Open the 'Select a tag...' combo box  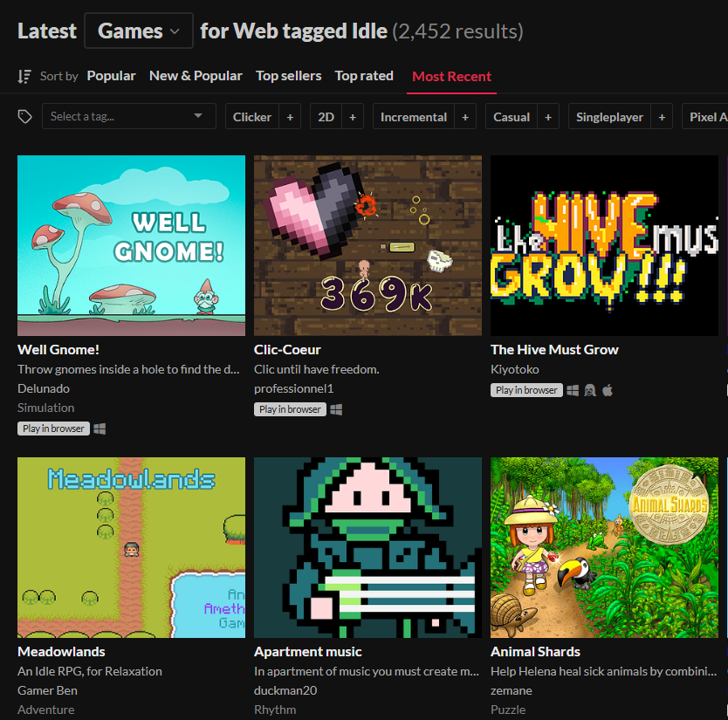(x=128, y=116)
